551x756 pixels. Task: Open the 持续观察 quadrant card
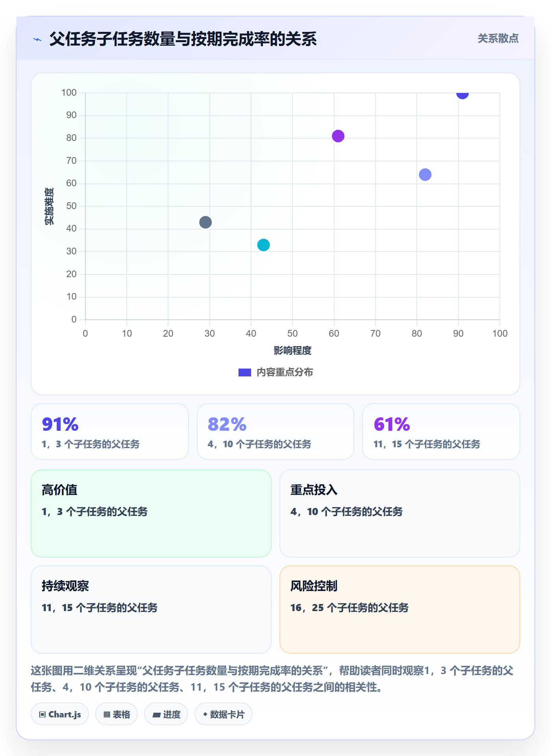coord(151,610)
